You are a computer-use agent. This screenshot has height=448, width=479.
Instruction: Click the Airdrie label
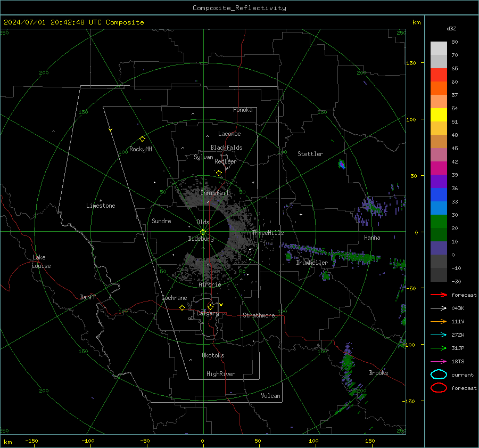(x=210, y=284)
